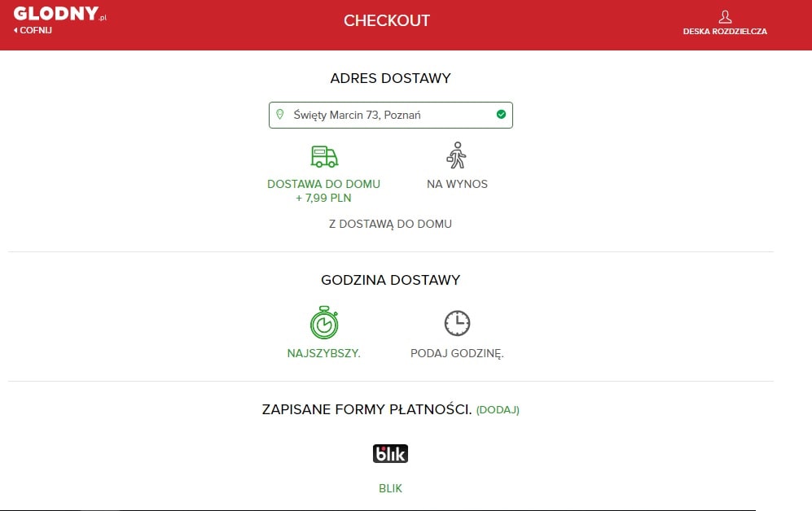Go back with the COFNIJ link
The height and width of the screenshot is (511, 812).
coord(33,30)
